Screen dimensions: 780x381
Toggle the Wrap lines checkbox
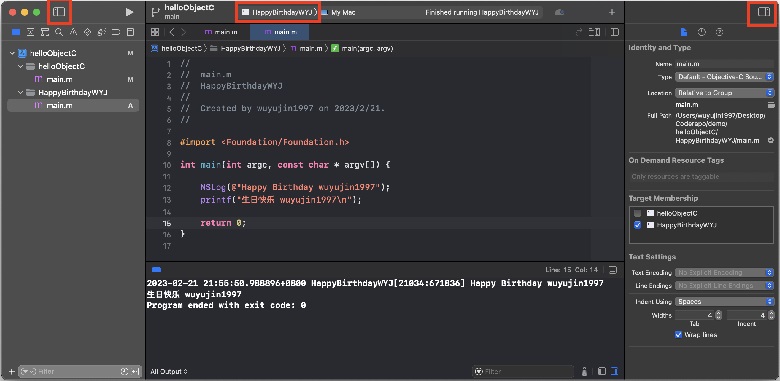pos(678,335)
